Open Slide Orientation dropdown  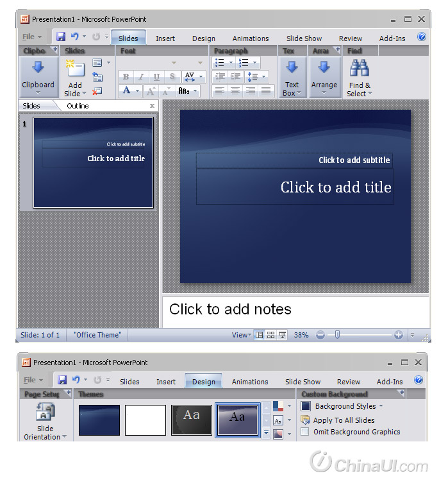pyautogui.click(x=45, y=421)
